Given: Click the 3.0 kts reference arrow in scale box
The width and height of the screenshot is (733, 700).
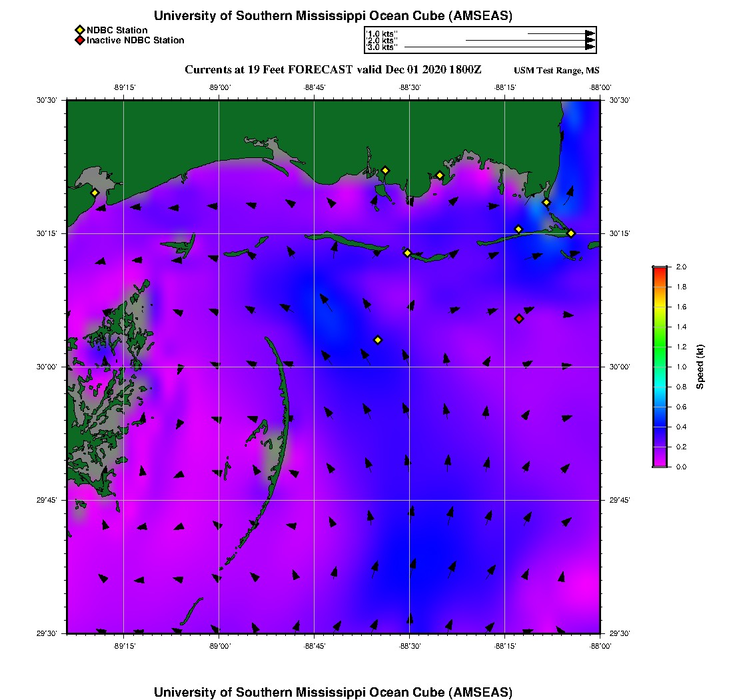Looking at the screenshot, I should pyautogui.click(x=500, y=47).
